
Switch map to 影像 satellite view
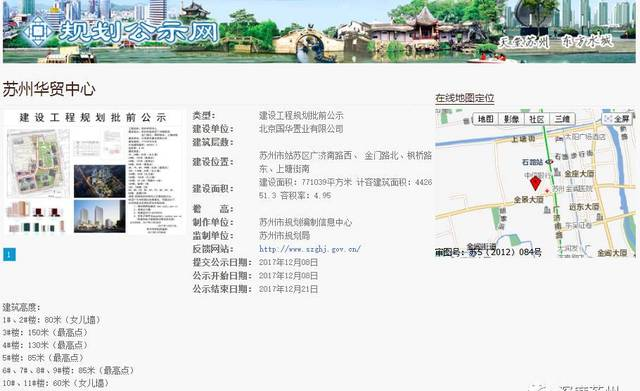tap(511, 119)
